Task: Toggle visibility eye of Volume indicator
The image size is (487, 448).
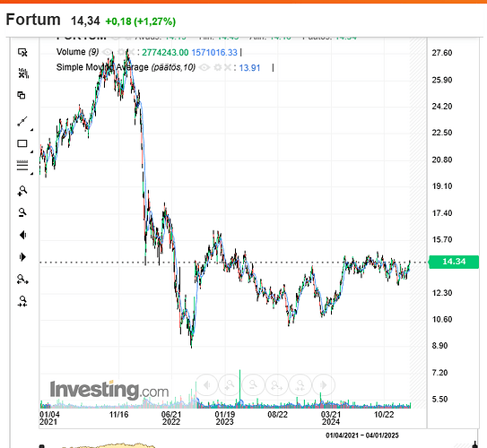Action: (108, 52)
